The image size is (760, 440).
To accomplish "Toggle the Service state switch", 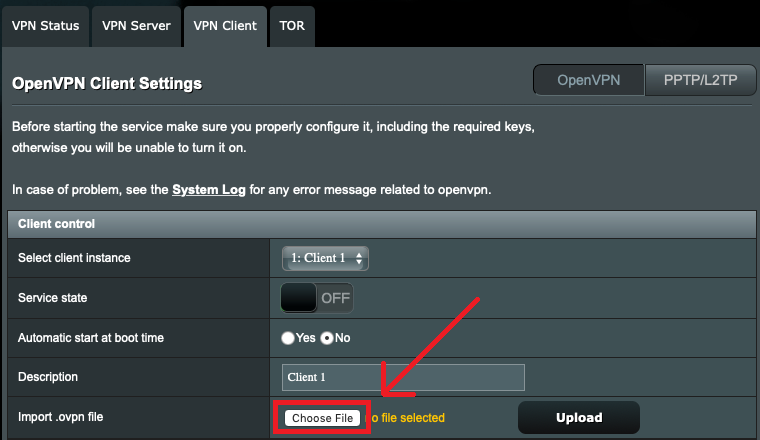I will click(317, 298).
